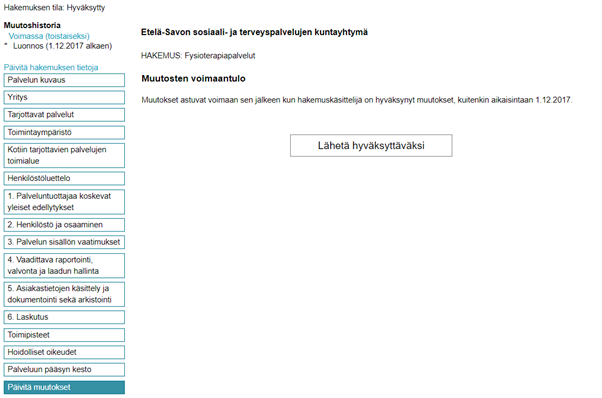Go to 3. Palvelun sisällön vaatimukset
Viewport: 602px width, 398px height.
coord(64,242)
